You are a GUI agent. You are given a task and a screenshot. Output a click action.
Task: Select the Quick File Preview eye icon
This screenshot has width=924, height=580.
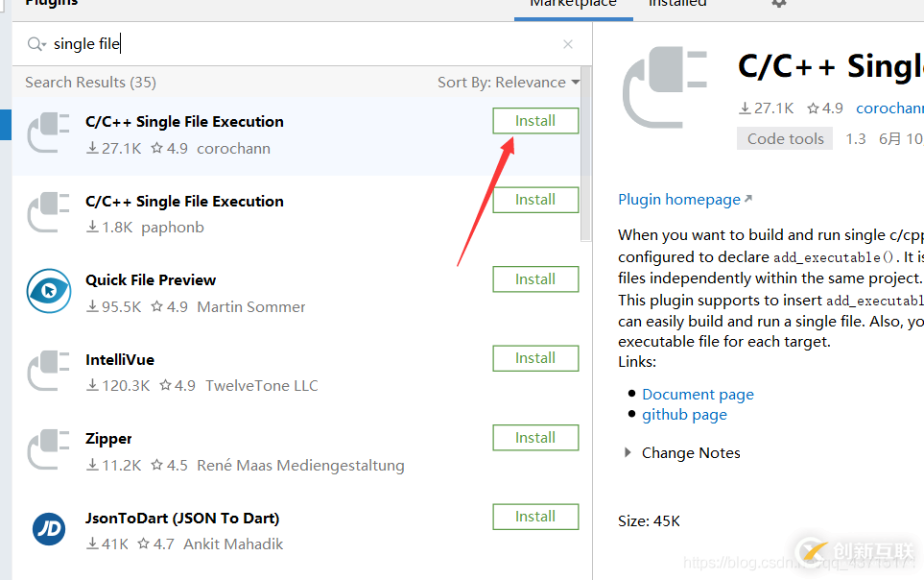pyautogui.click(x=49, y=291)
